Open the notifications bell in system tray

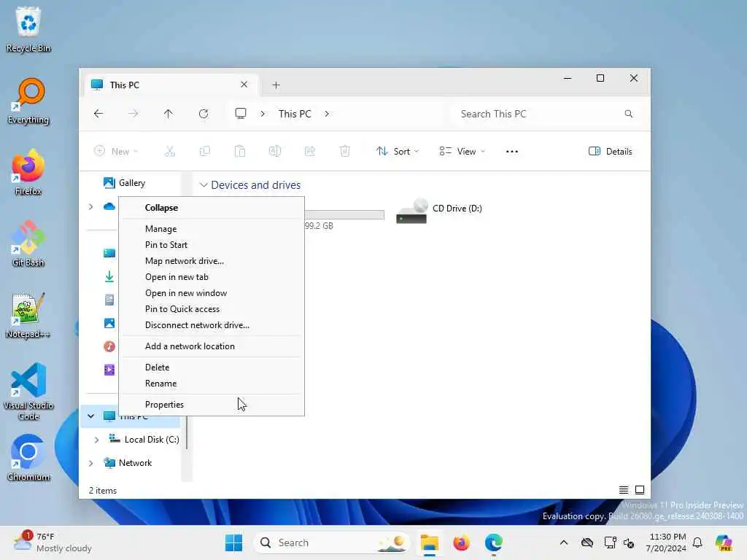(697, 542)
